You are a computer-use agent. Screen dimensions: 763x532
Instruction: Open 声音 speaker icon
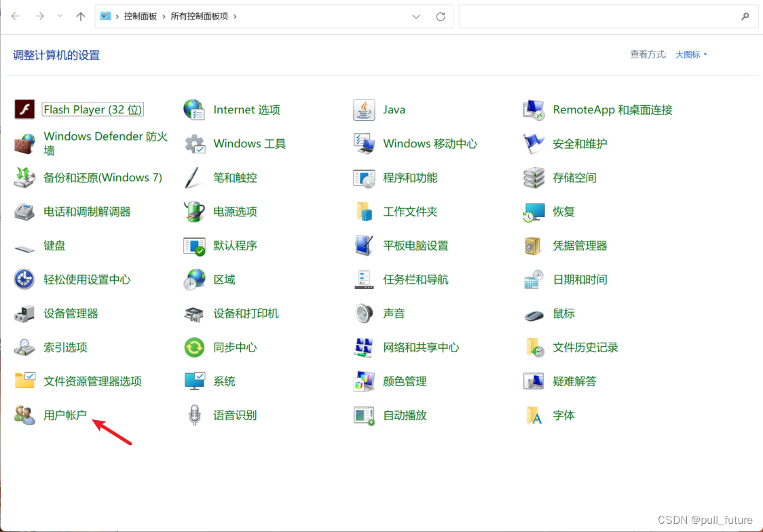[364, 313]
